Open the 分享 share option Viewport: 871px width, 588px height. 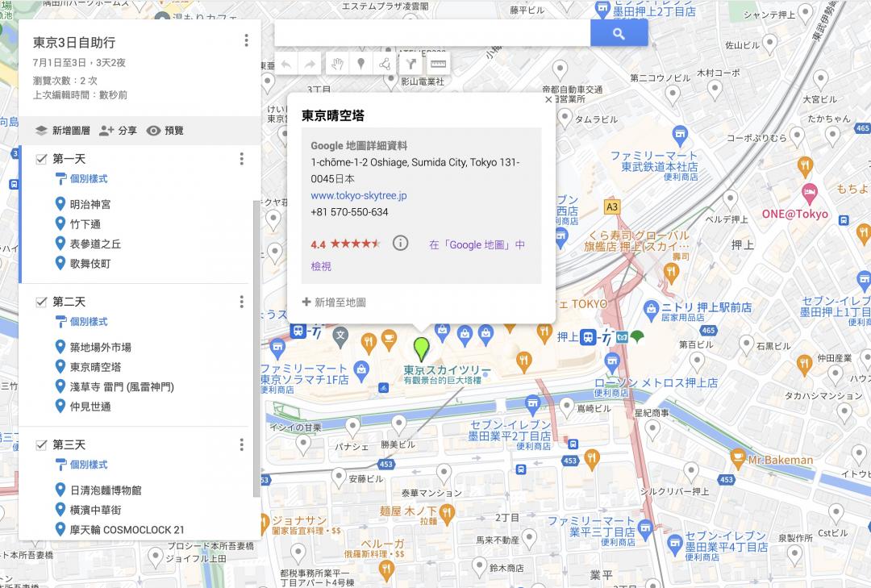pyautogui.click(x=118, y=131)
